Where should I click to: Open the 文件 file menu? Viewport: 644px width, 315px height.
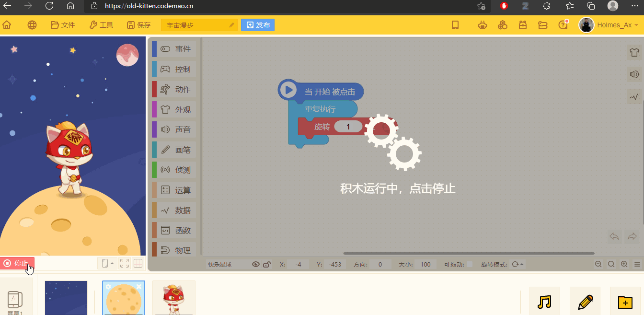(x=63, y=25)
